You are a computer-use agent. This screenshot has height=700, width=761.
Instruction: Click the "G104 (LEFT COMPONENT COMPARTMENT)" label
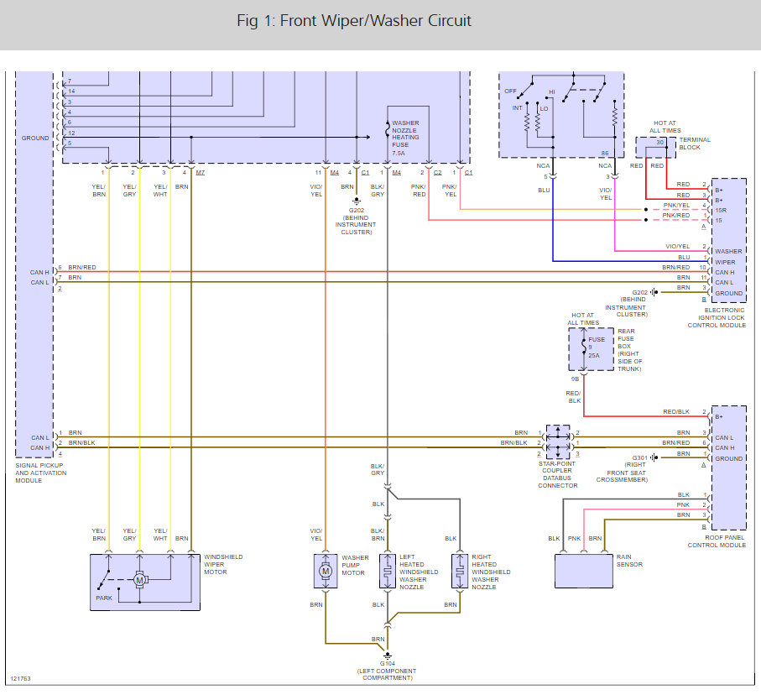pos(388,671)
